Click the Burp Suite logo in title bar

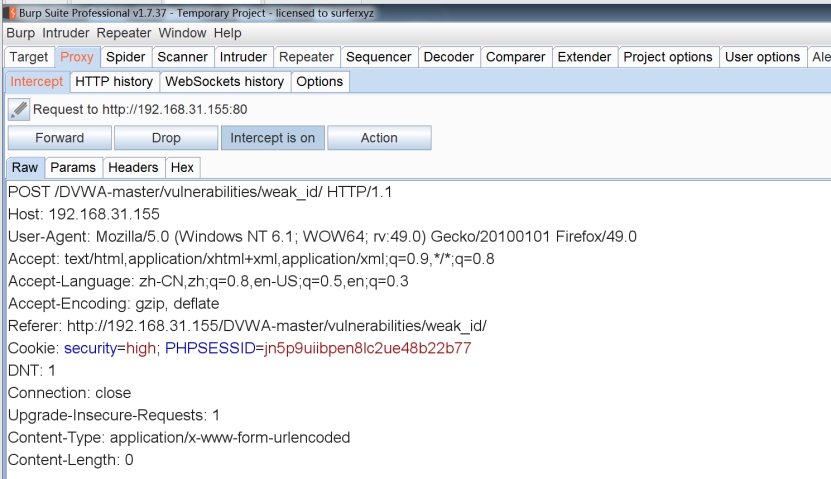coord(12,13)
